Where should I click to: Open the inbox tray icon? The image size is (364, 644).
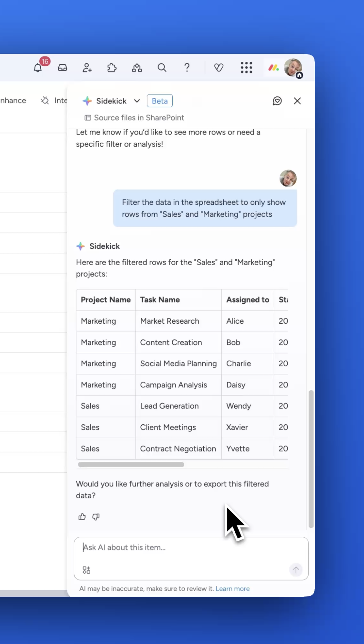62,68
